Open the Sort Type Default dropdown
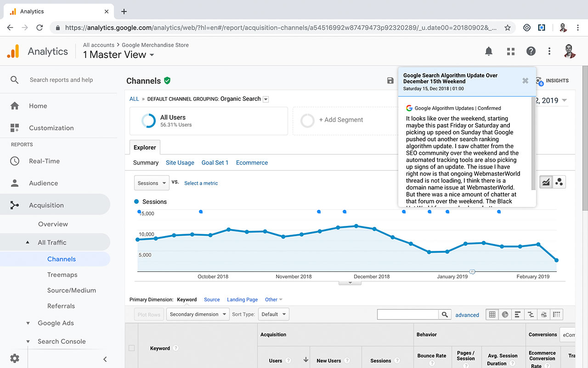 coord(273,315)
